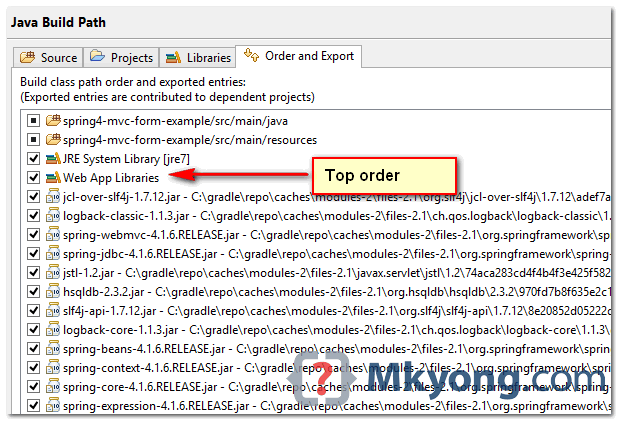Viewport: 618px width, 421px height.
Task: Click jar icon of spring-expression-4.1.6.RELEASE.jar
Action: click(x=53, y=405)
